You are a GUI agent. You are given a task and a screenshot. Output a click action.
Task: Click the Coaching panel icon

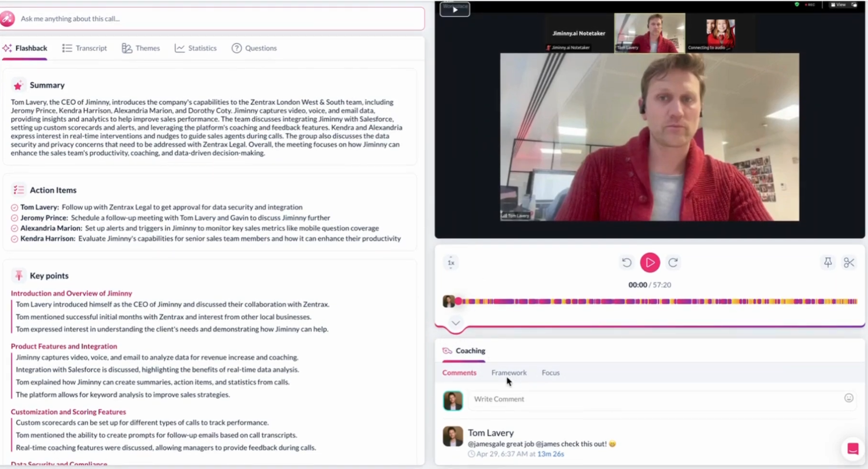coord(447,351)
